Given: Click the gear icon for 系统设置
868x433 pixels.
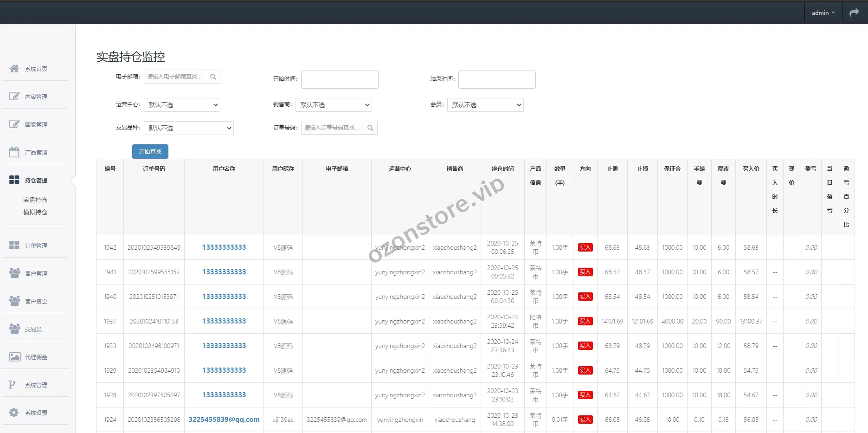Looking at the screenshot, I should click(14, 413).
